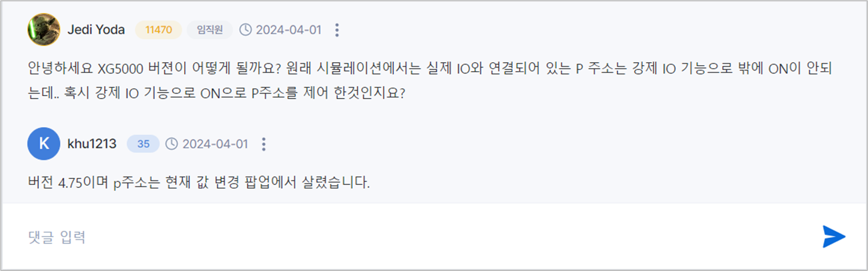Open options menu for Jedi Yoda's comment
The image size is (868, 271).
pos(337,30)
